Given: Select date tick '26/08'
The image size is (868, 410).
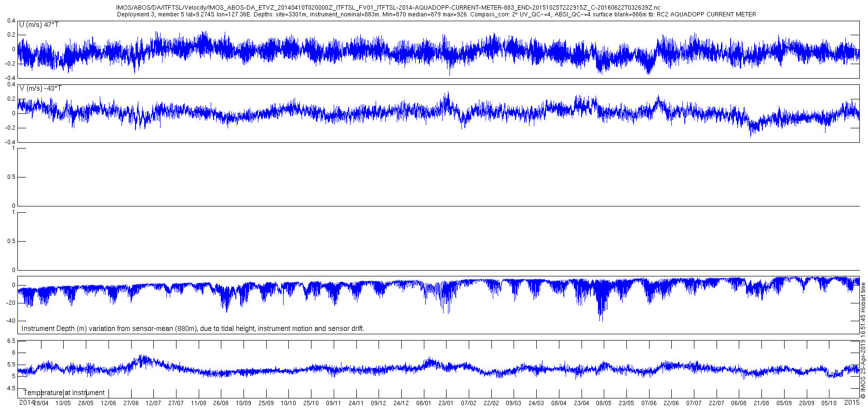Looking at the screenshot, I should [221, 403].
